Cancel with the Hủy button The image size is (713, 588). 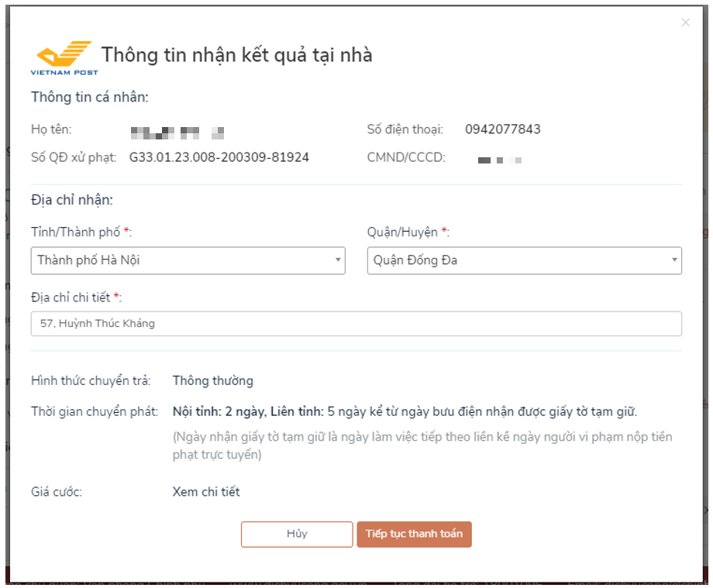pyautogui.click(x=297, y=534)
